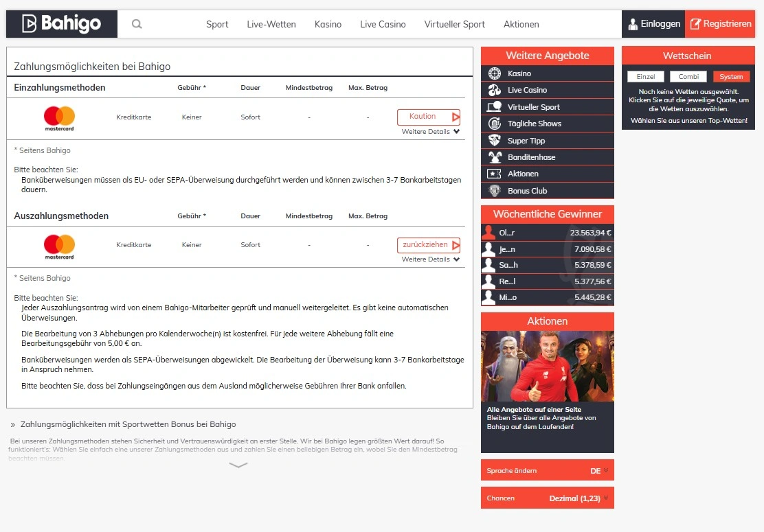Select the Tägliche Shows icon
The width and height of the screenshot is (764, 532).
[495, 124]
